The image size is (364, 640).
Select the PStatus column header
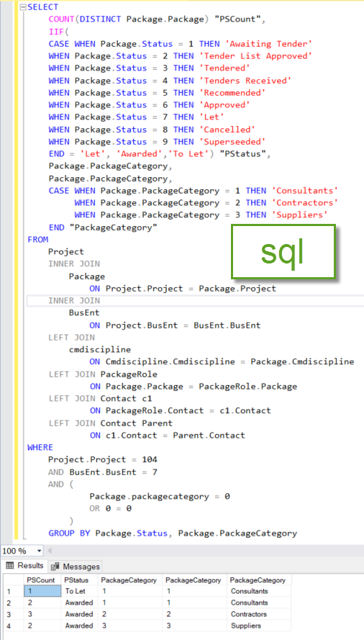[x=79, y=580]
